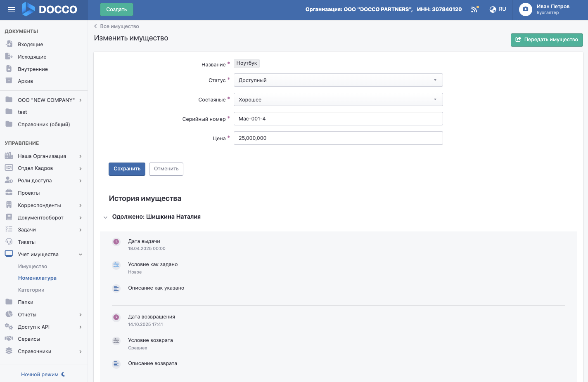
Task: Click the user avatar camera icon
Action: pyautogui.click(x=525, y=9)
